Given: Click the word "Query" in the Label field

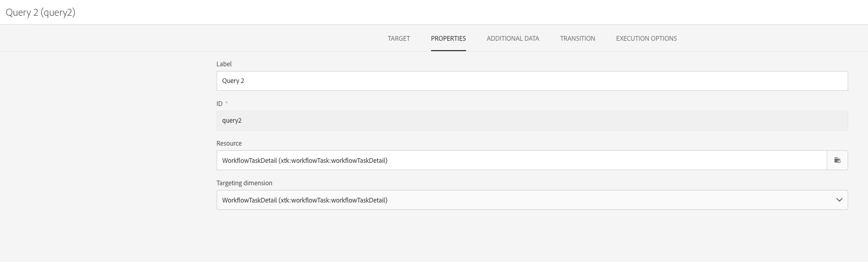Looking at the screenshot, I should tap(230, 81).
